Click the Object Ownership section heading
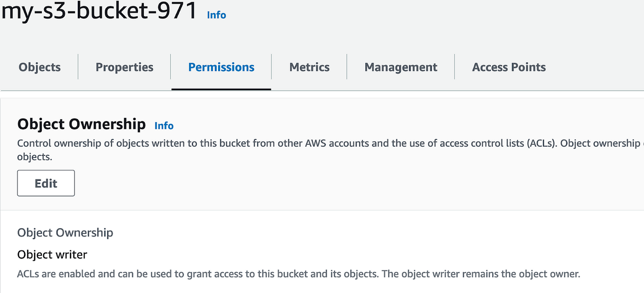The image size is (644, 293). (81, 124)
